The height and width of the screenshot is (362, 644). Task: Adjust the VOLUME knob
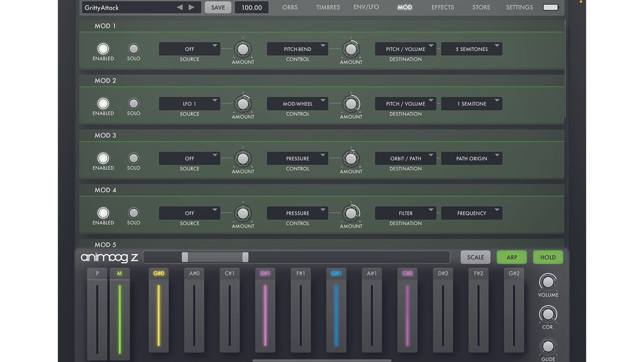[x=547, y=281]
